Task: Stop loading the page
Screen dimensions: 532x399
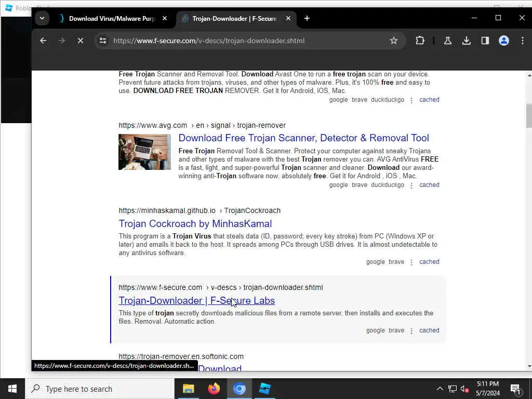Action: click(81, 41)
